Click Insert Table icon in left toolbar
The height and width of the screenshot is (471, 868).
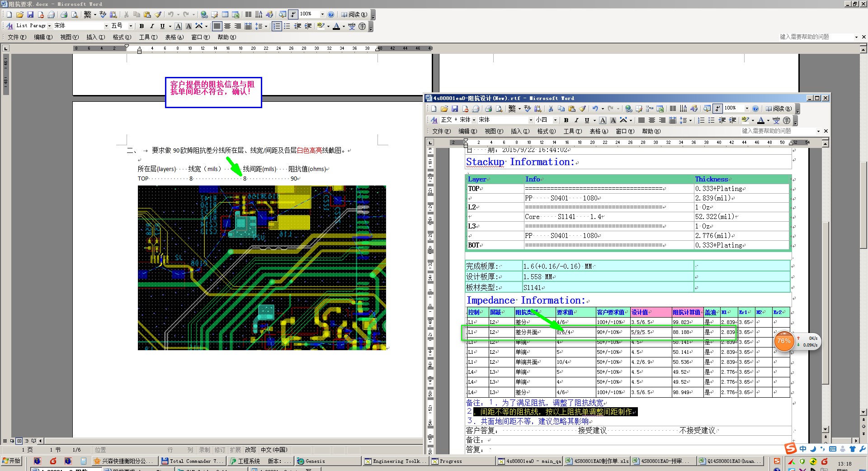coord(225,14)
